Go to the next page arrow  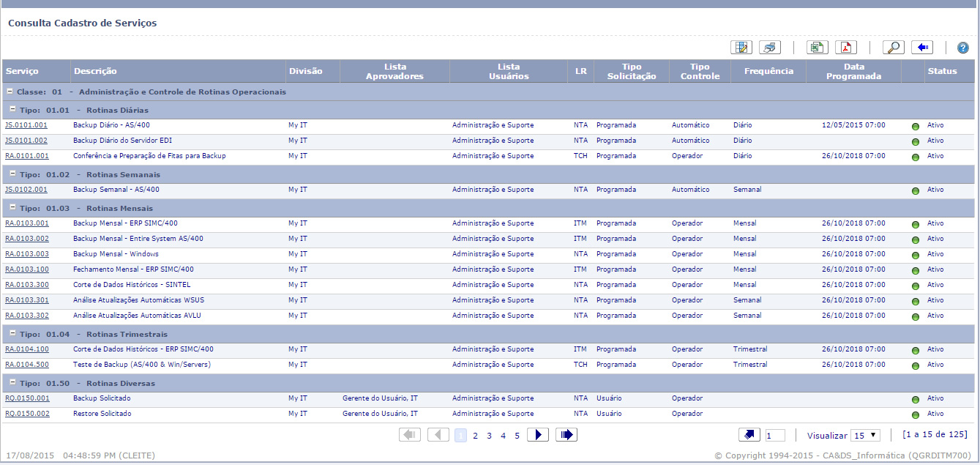point(538,435)
